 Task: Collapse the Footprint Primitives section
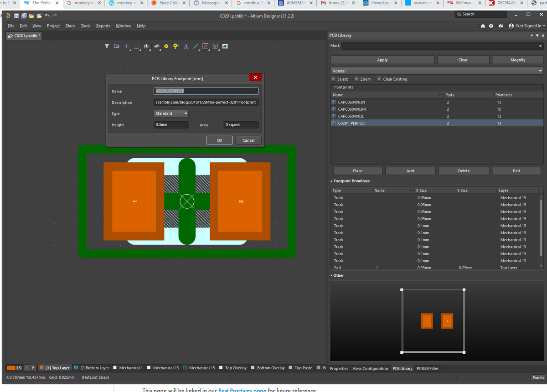pyautogui.click(x=331, y=181)
